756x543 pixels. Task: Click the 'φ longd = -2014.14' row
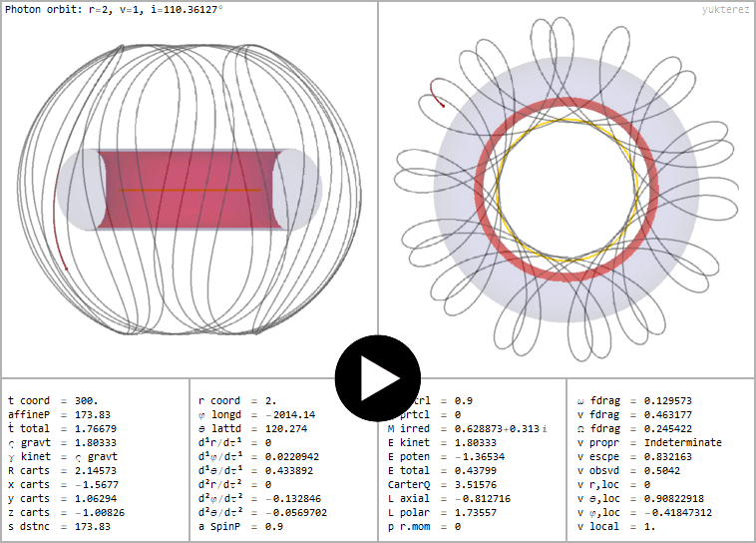pyautogui.click(x=256, y=414)
